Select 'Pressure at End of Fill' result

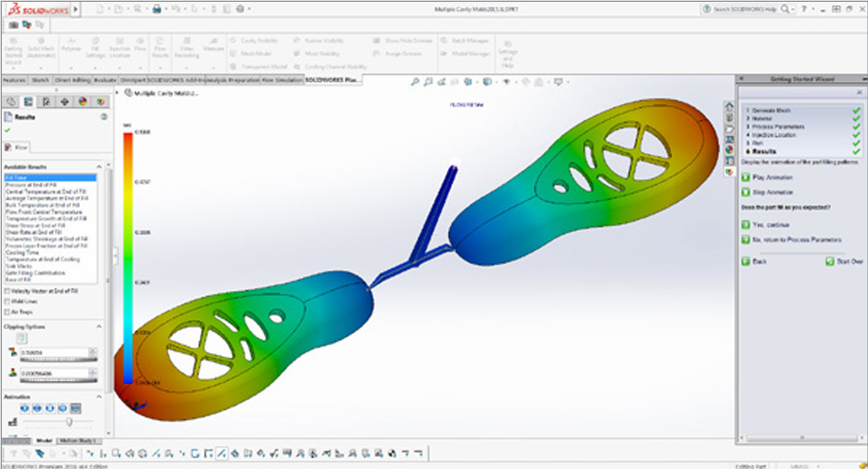point(34,185)
